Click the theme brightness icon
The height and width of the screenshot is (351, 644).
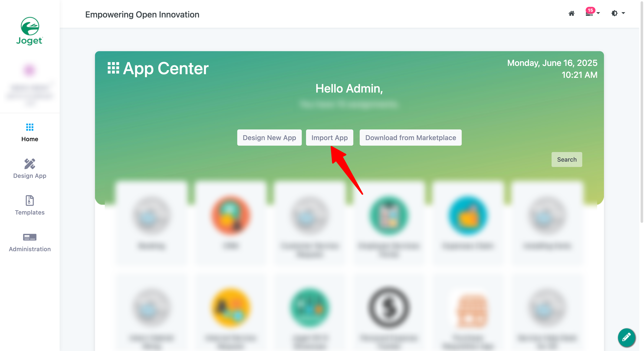[x=614, y=13]
